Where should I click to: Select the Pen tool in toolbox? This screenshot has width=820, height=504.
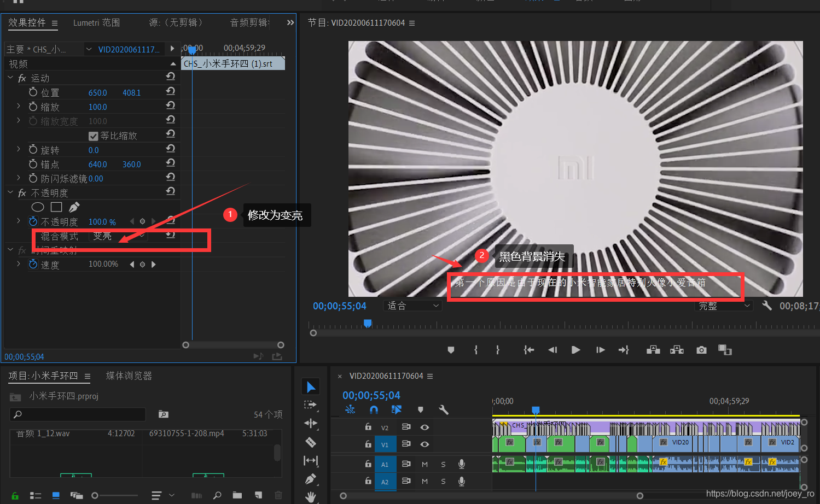(x=311, y=479)
